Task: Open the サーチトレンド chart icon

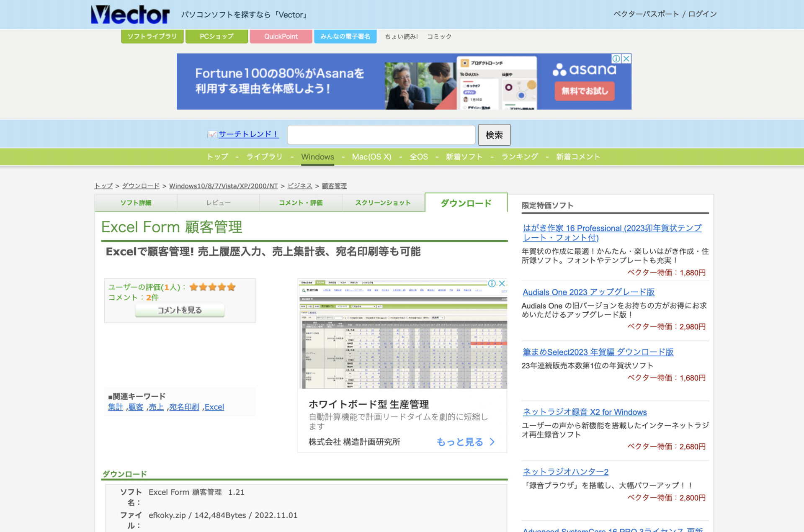Action: point(211,134)
